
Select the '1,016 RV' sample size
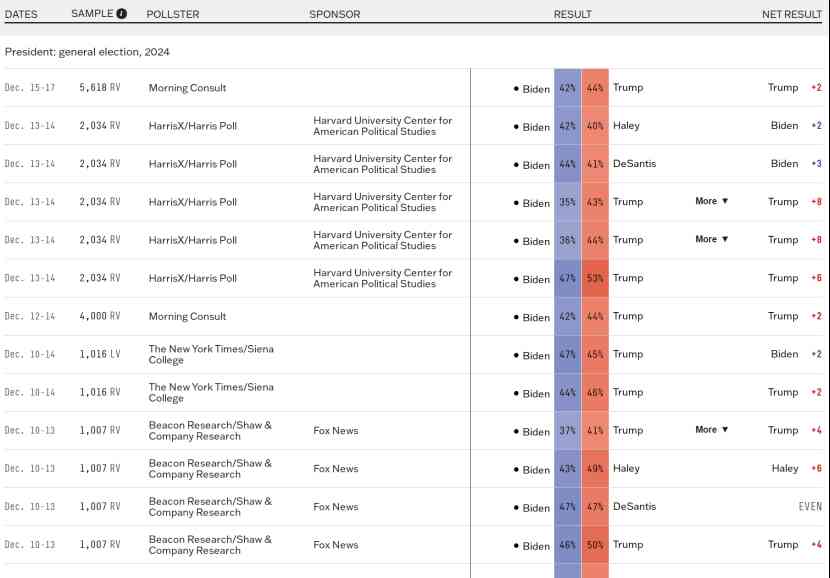pyautogui.click(x=100, y=393)
